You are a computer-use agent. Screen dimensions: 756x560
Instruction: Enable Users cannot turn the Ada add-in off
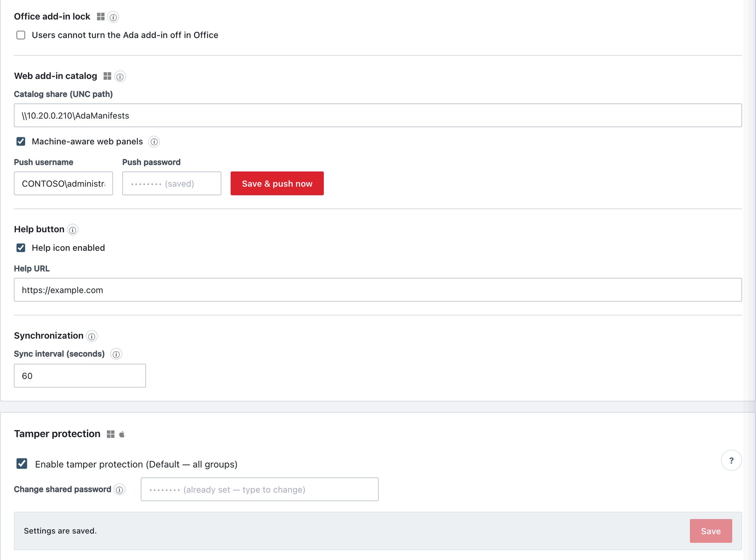21,35
